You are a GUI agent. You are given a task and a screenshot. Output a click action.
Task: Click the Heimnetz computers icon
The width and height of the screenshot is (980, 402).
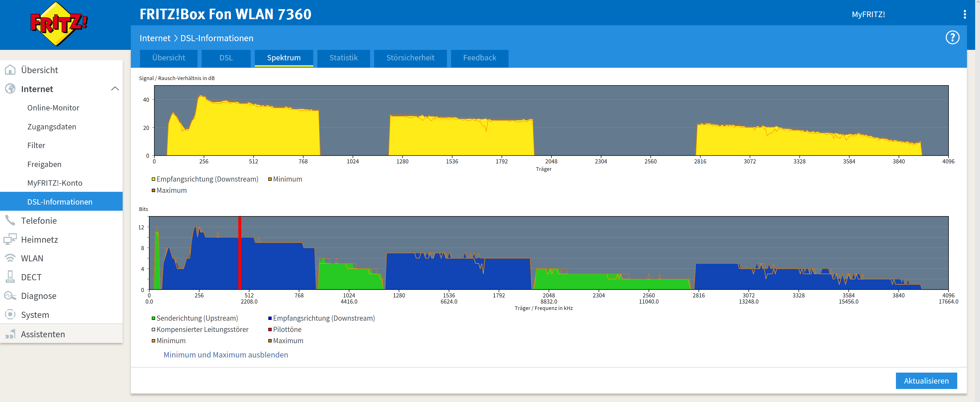coord(10,239)
